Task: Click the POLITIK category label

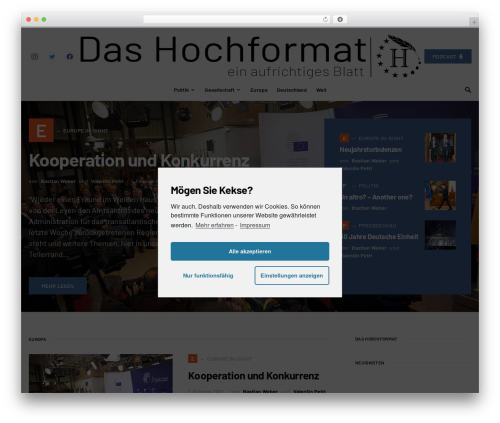Action: [x=368, y=186]
